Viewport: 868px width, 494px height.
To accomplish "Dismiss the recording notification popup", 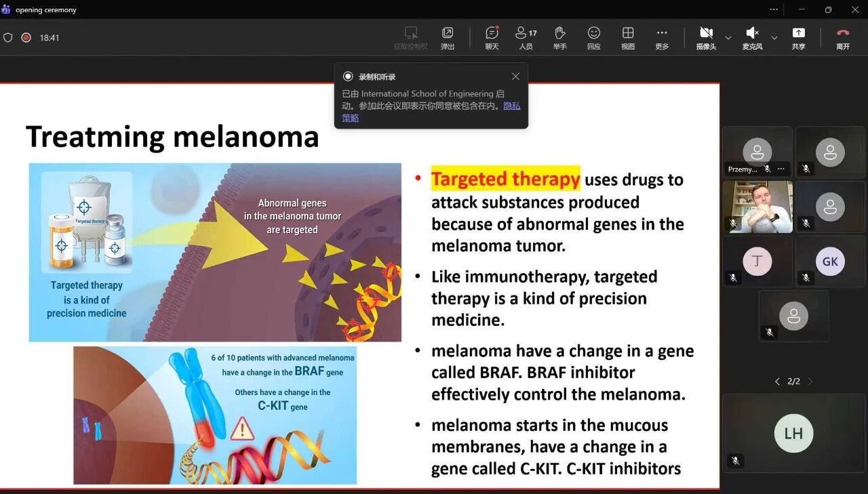I will pyautogui.click(x=515, y=77).
